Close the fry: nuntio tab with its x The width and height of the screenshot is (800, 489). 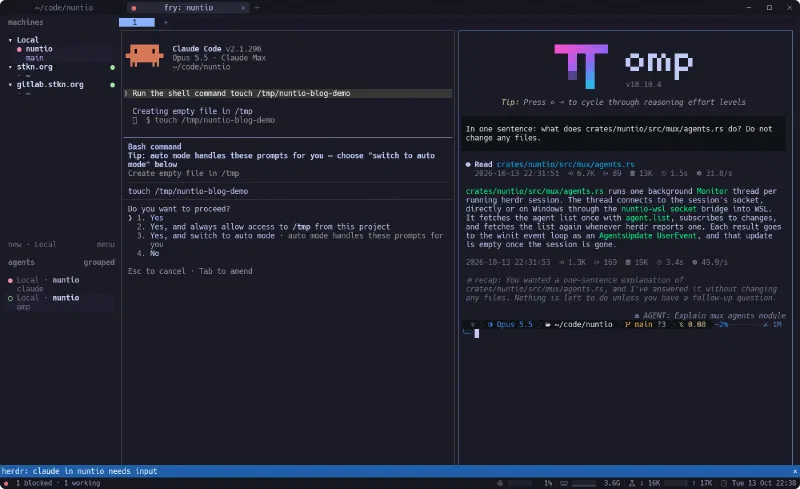click(x=243, y=8)
